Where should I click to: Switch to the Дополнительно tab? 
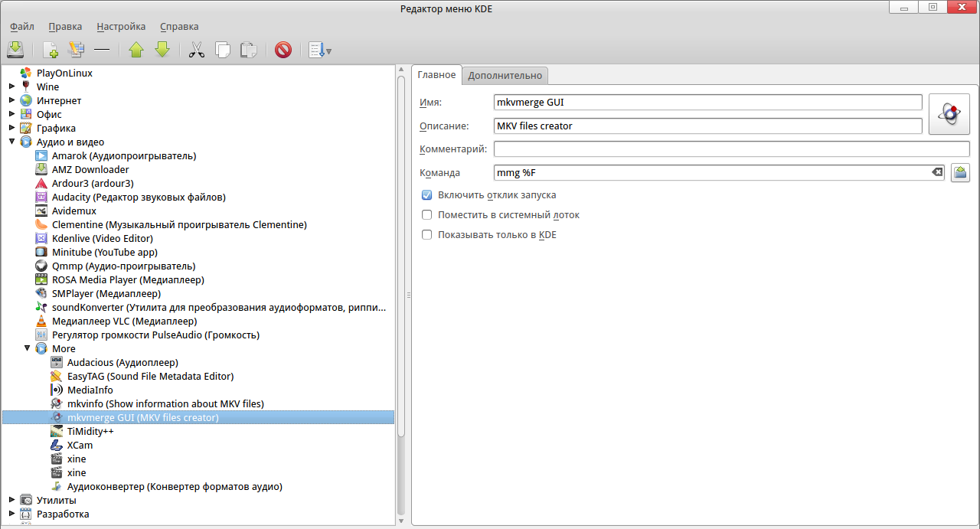(505, 75)
